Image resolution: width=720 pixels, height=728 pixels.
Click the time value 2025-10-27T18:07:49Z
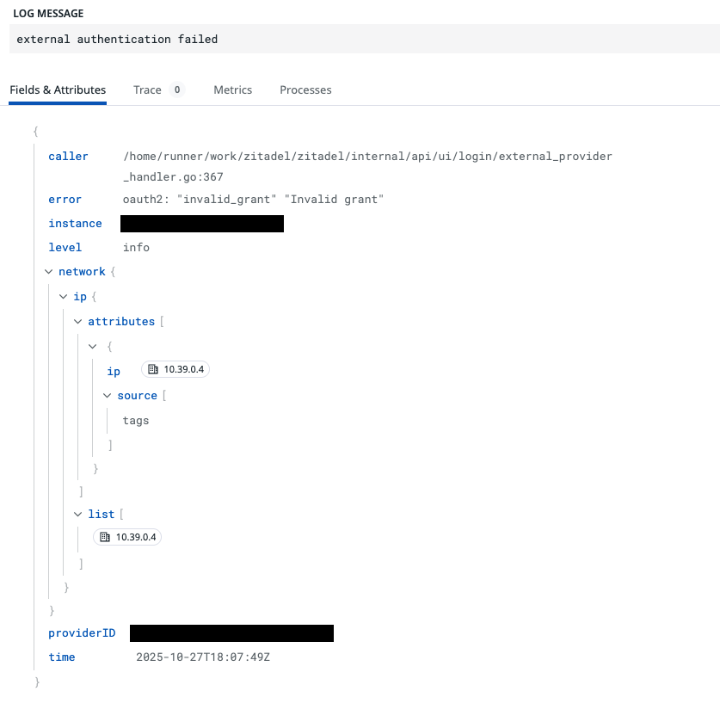[203, 657]
